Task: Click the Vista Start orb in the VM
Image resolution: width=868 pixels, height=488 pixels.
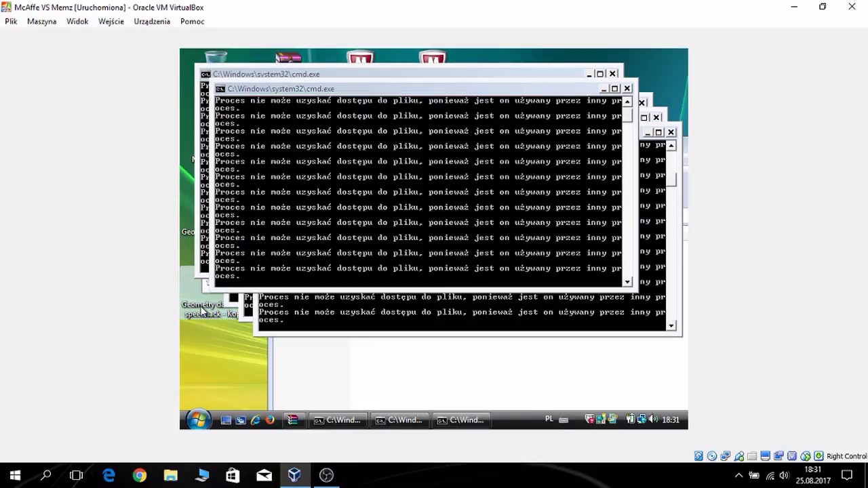Action: click(197, 420)
